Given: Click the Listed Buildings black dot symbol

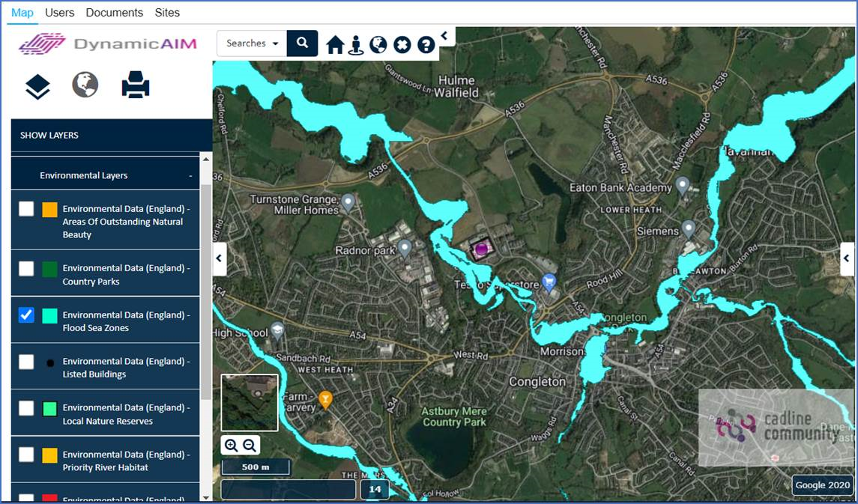Looking at the screenshot, I should [x=50, y=363].
